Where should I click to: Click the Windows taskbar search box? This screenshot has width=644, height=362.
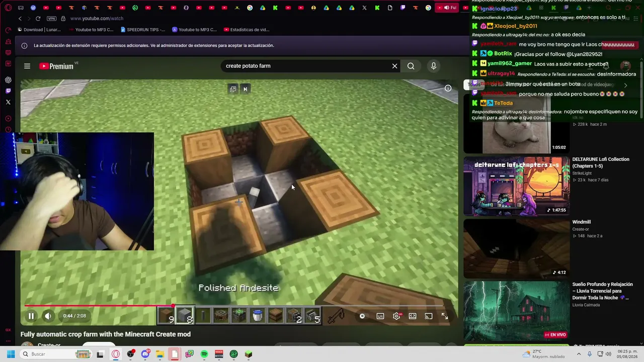pyautogui.click(x=55, y=354)
